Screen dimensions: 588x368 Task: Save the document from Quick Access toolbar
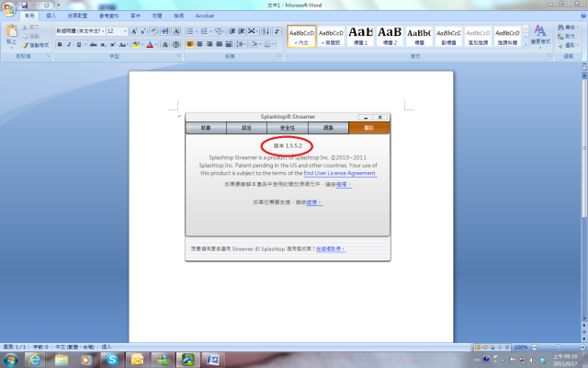25,6
